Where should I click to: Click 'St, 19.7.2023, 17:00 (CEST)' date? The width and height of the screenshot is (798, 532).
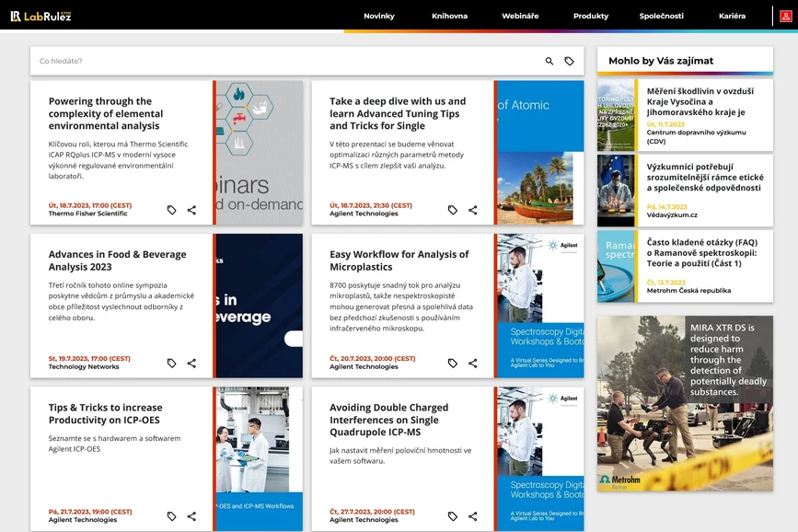pyautogui.click(x=89, y=358)
